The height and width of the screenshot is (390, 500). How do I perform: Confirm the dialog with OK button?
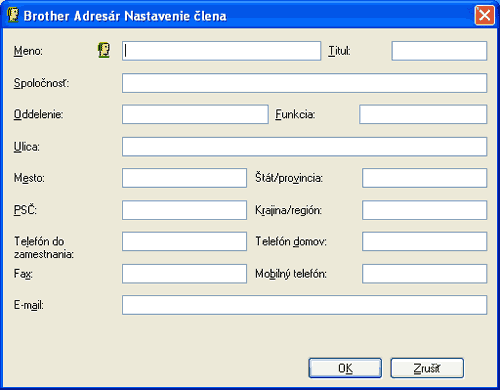[345, 368]
